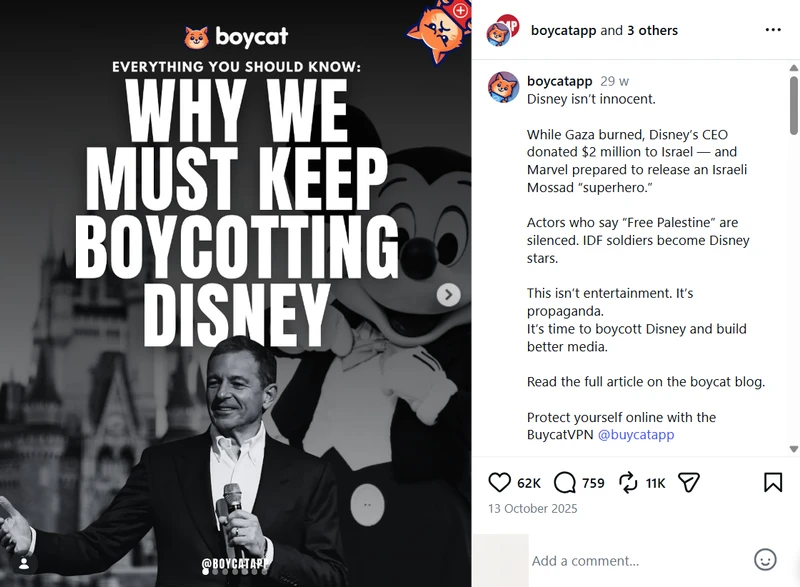
Task: Open emoji picker smiley icon
Action: pos(765,560)
